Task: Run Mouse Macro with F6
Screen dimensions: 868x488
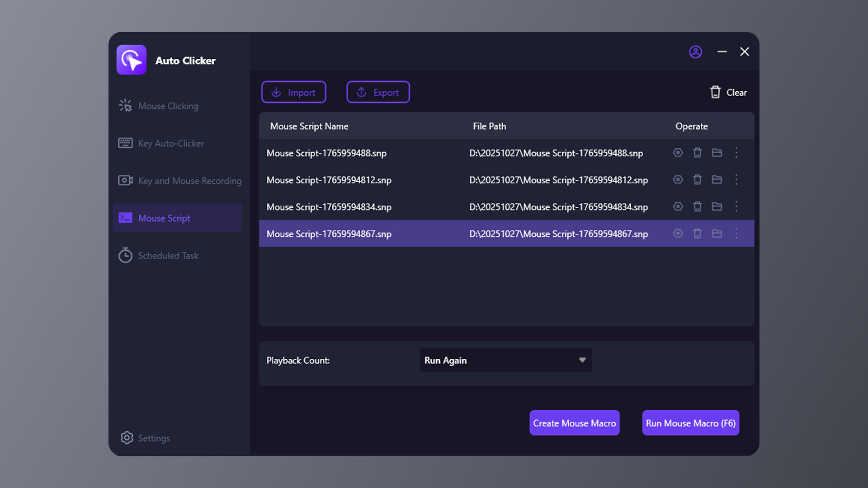Action: click(x=690, y=423)
